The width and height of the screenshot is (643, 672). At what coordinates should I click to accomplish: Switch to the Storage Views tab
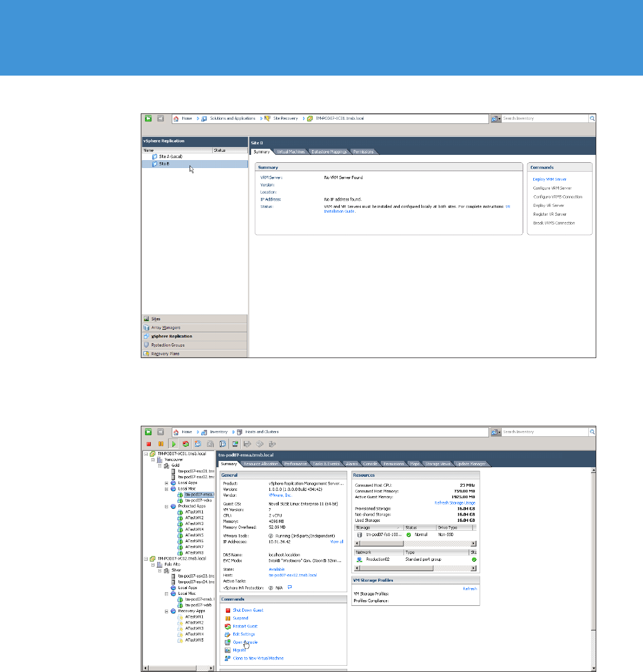pos(438,464)
